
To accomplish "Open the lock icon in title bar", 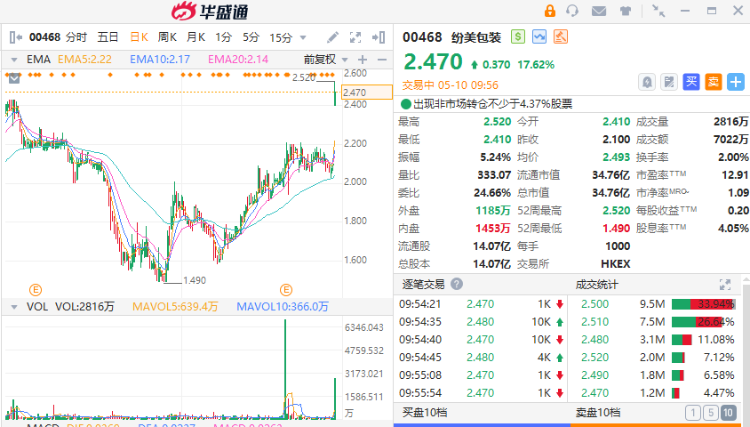I will click(x=550, y=11).
